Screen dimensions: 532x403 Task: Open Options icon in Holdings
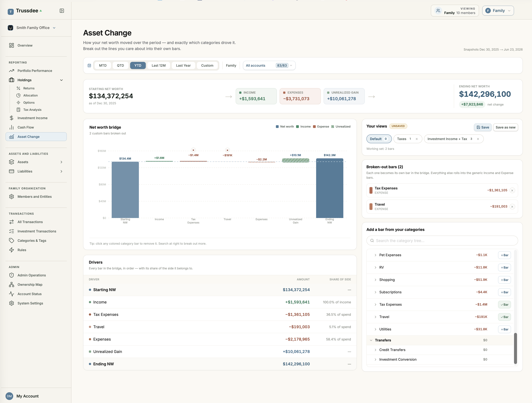(19, 103)
